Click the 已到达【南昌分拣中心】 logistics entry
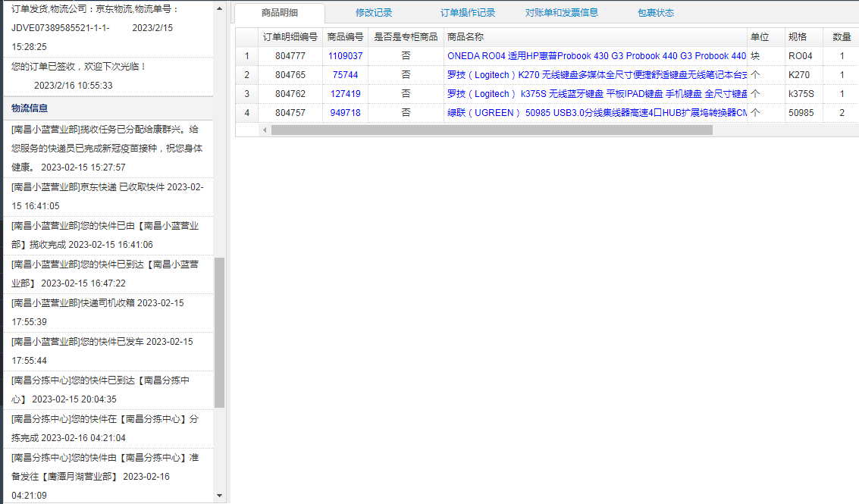The image size is (859, 504). [x=108, y=390]
